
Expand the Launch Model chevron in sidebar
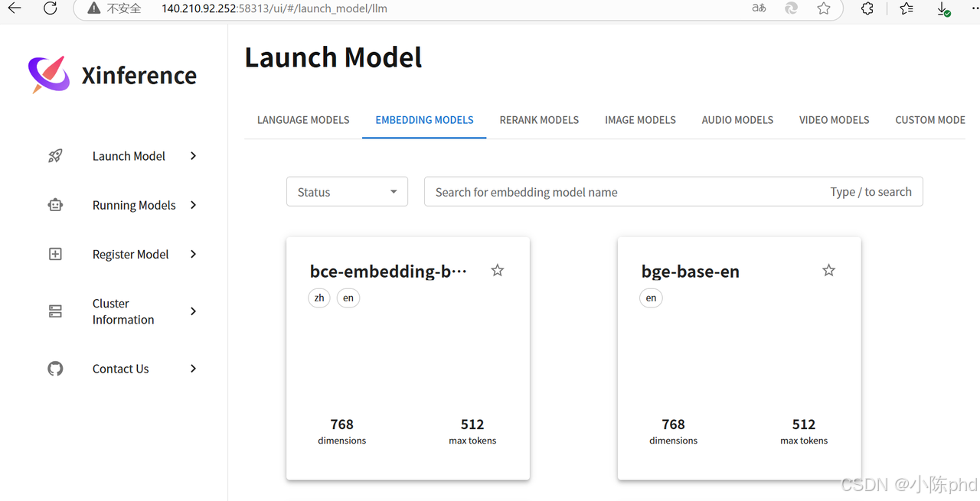193,156
